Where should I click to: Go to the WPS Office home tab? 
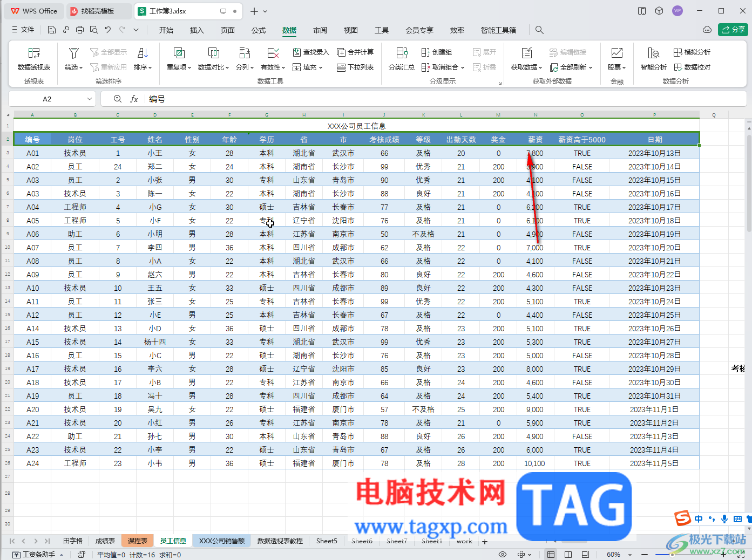point(34,11)
